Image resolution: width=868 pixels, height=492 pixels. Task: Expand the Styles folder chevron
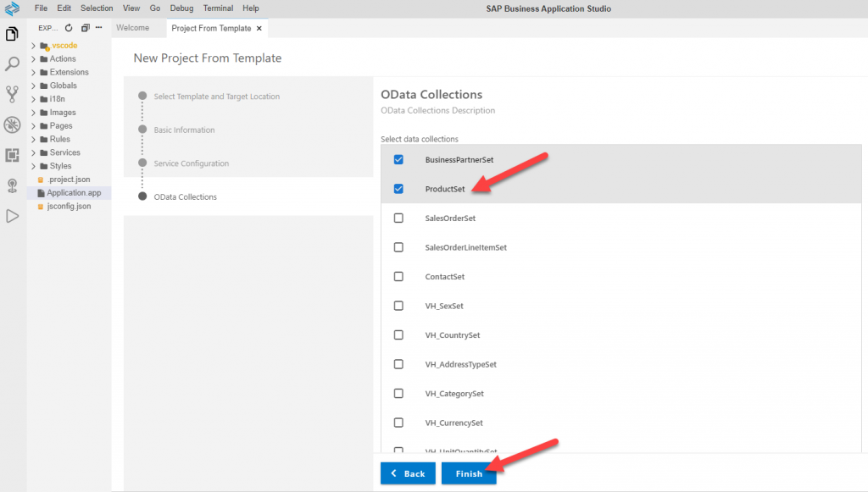[33, 166]
